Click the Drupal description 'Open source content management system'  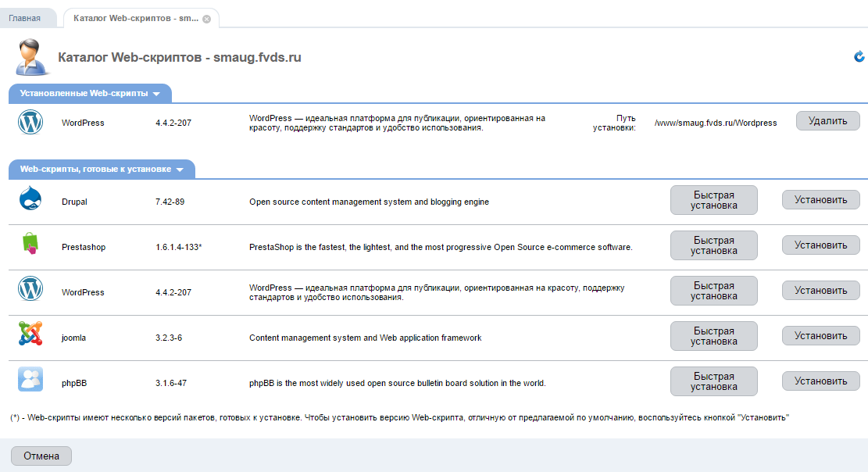tap(370, 202)
